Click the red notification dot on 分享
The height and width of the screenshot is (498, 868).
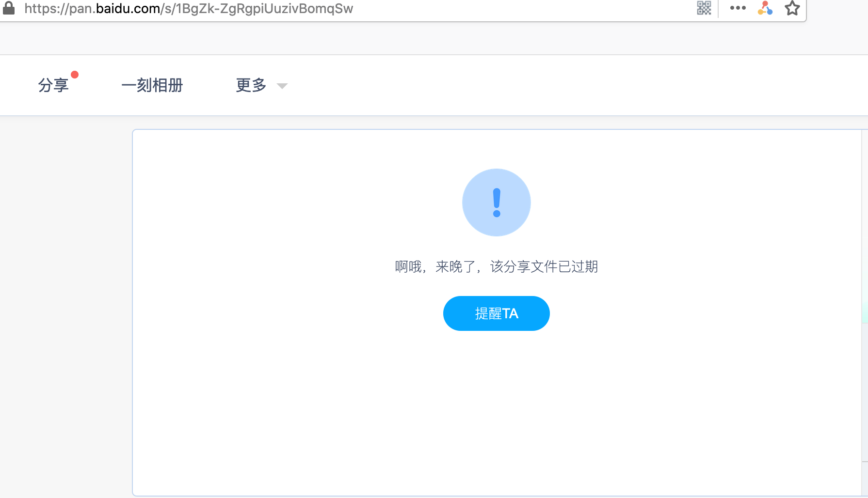(x=75, y=75)
